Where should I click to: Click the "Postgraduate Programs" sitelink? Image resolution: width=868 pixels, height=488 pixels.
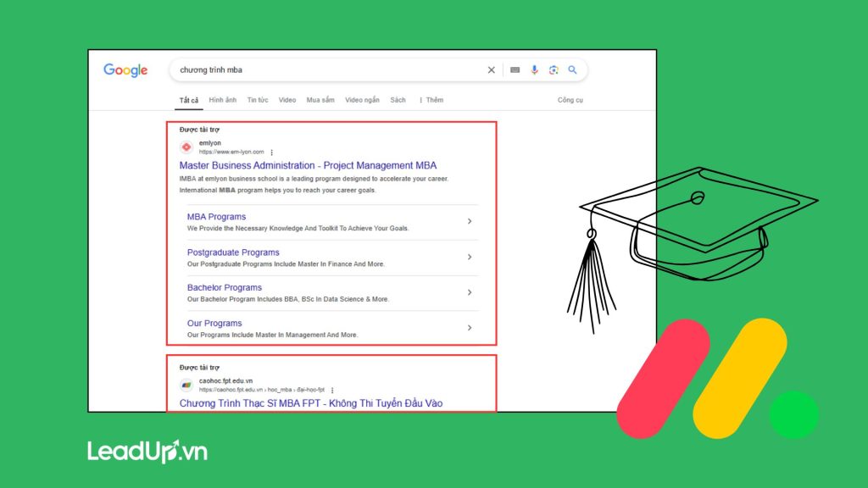pyautogui.click(x=233, y=252)
